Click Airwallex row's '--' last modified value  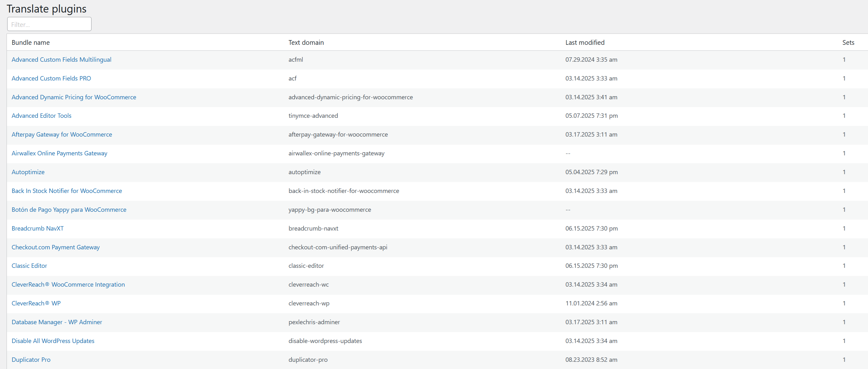(568, 154)
